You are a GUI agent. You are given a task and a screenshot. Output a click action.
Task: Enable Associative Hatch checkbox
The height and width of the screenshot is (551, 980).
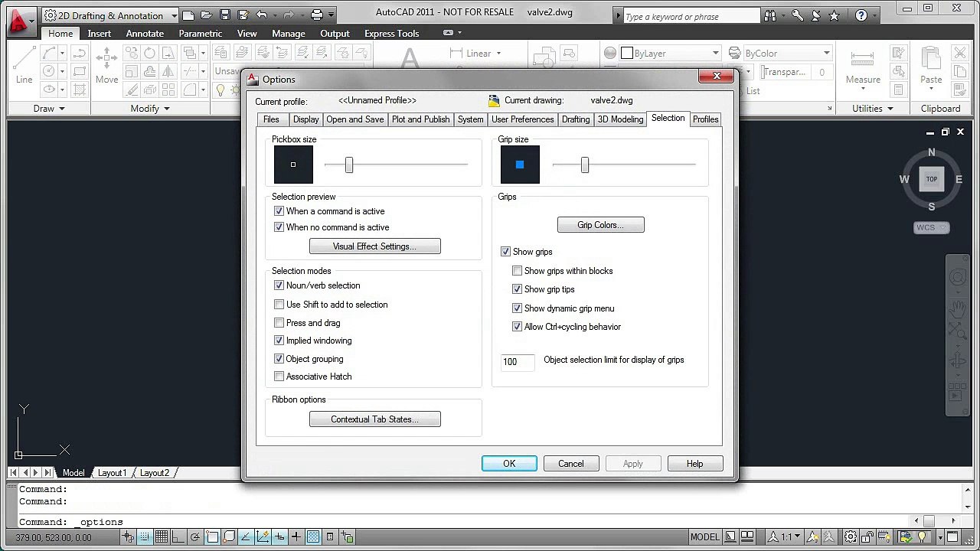coord(279,377)
